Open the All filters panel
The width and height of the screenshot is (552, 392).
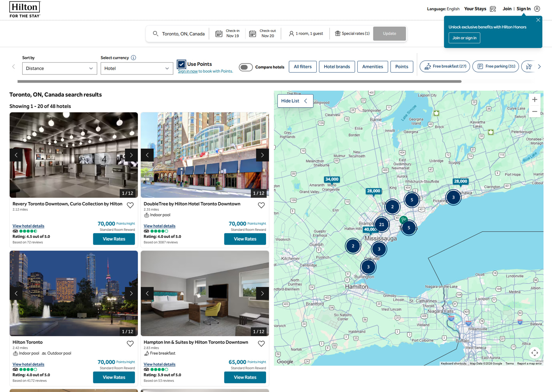[x=303, y=67]
